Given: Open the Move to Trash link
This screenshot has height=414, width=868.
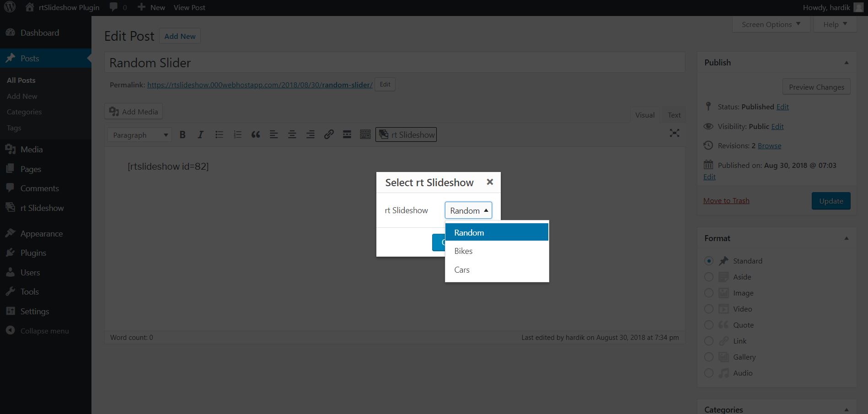Looking at the screenshot, I should (726, 200).
